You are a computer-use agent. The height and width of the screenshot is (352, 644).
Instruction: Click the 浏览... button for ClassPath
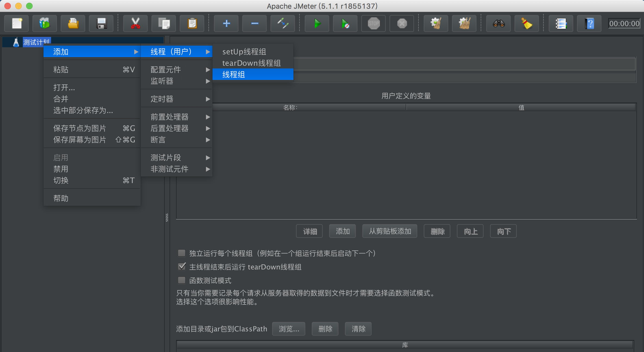(289, 329)
